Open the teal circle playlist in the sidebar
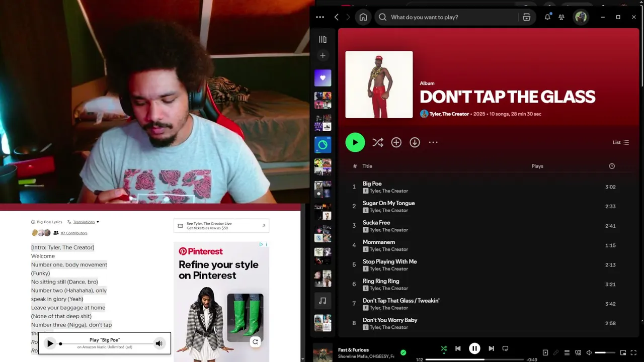 323,145
